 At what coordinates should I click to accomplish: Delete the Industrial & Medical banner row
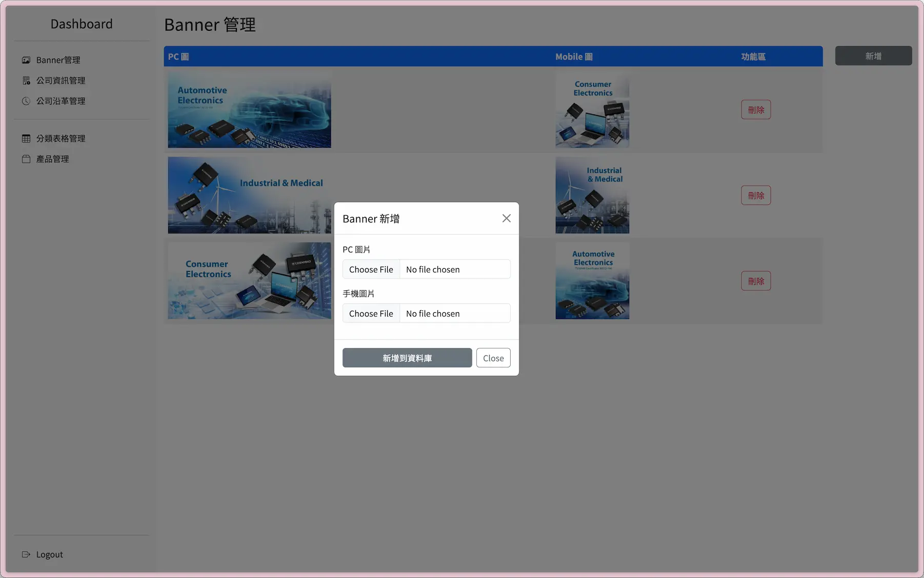tap(755, 195)
